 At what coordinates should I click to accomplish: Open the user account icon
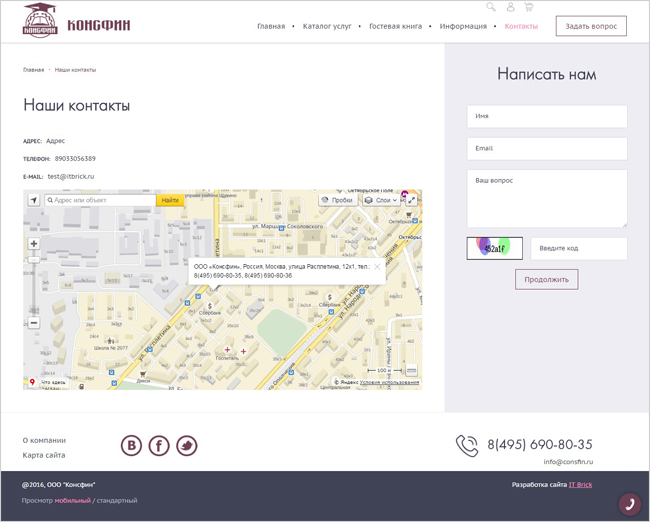(511, 7)
